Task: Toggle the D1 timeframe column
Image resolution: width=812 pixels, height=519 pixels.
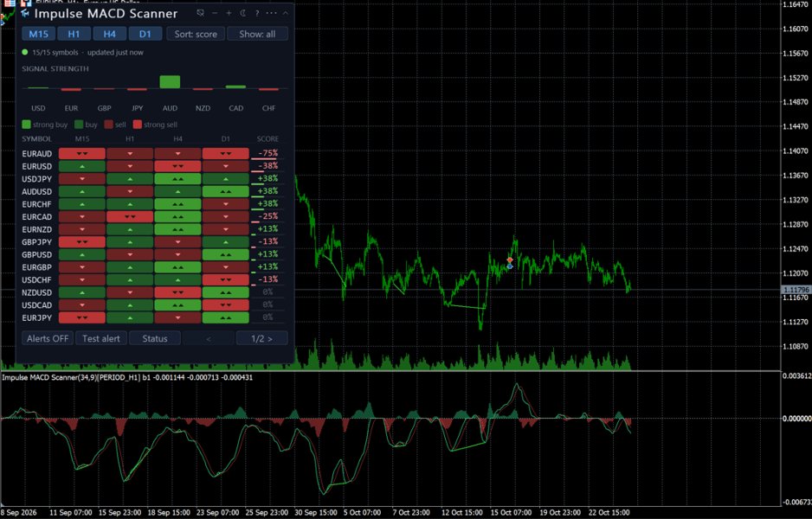Action: pos(145,34)
